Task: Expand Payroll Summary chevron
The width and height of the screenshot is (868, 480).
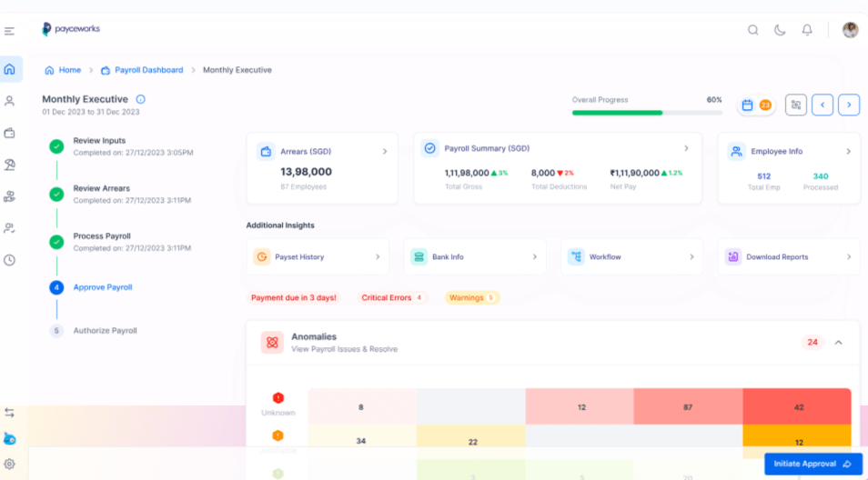Action: pos(686,148)
